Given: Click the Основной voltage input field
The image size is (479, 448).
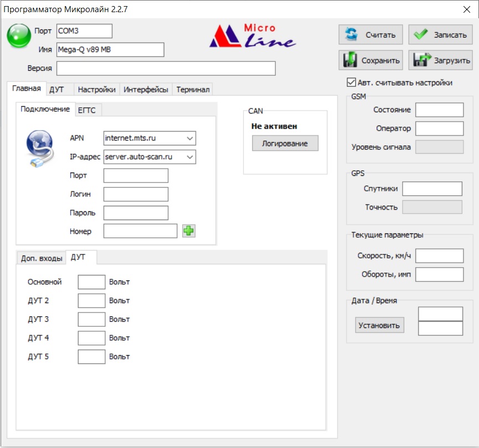Looking at the screenshot, I should pos(91,282).
